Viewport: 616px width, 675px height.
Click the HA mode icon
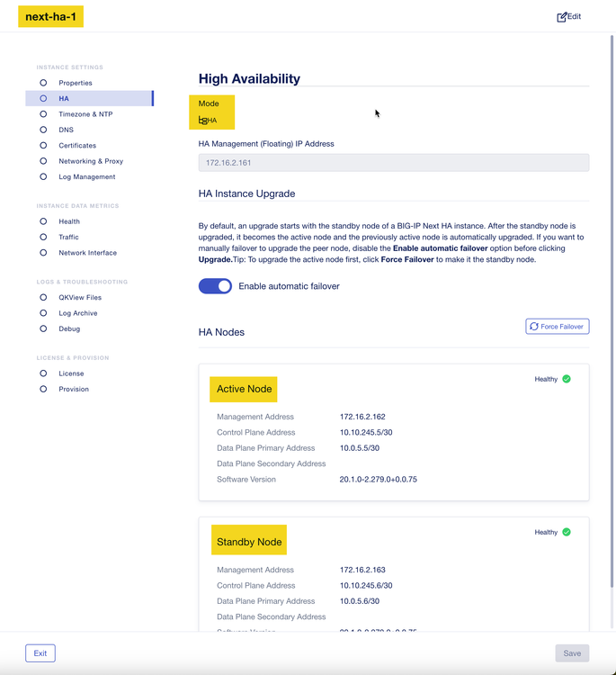203,121
